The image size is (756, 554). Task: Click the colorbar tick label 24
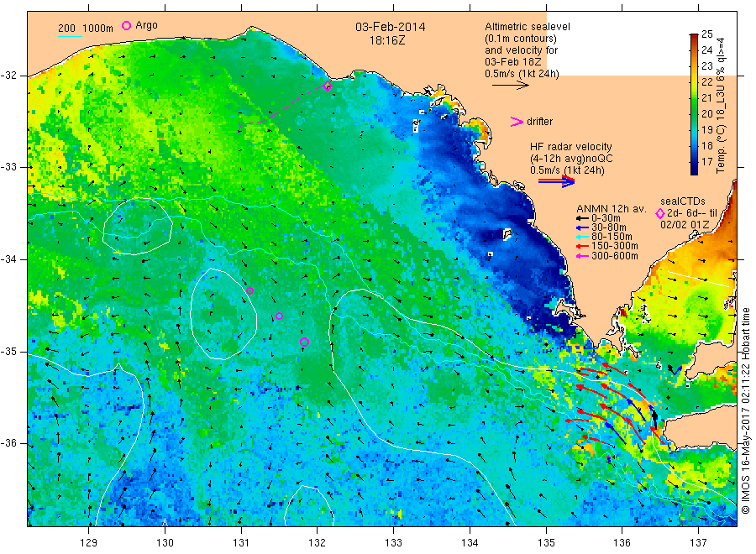click(x=706, y=50)
